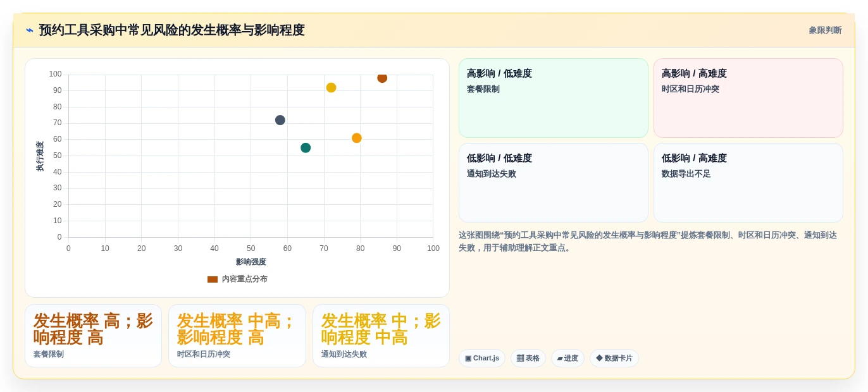Select the 通知到达失败 data card
Viewport: 868px width, 392px height.
[381, 336]
